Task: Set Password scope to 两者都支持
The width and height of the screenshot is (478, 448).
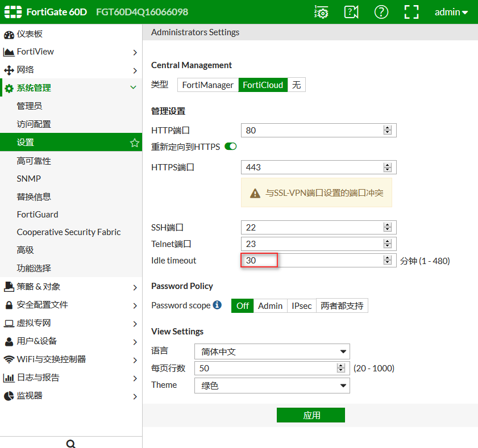Action: 342,306
